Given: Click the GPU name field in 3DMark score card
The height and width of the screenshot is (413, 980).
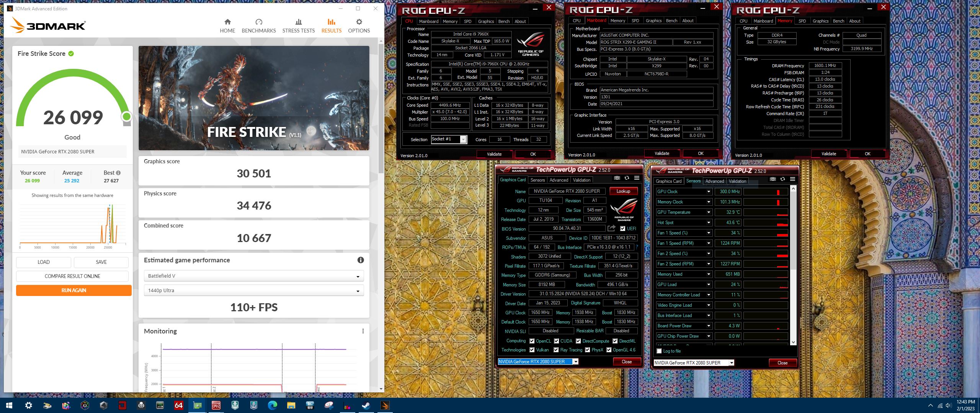Looking at the screenshot, I should (72, 151).
